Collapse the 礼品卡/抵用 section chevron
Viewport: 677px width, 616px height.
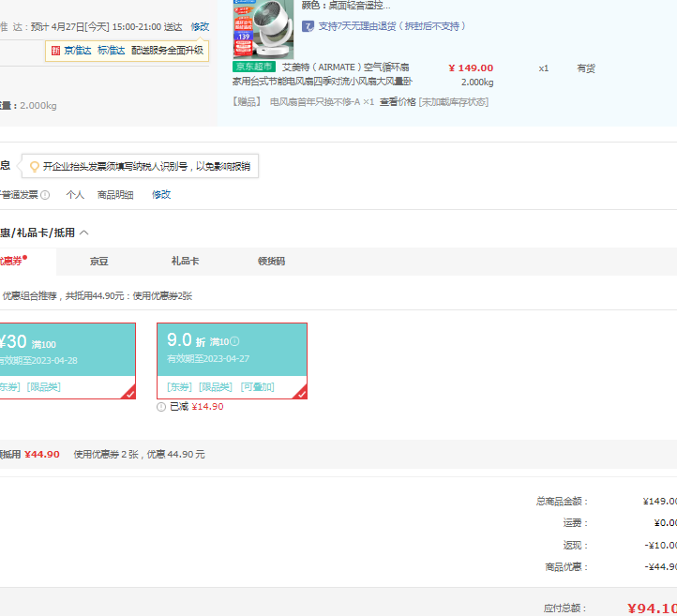tap(84, 233)
